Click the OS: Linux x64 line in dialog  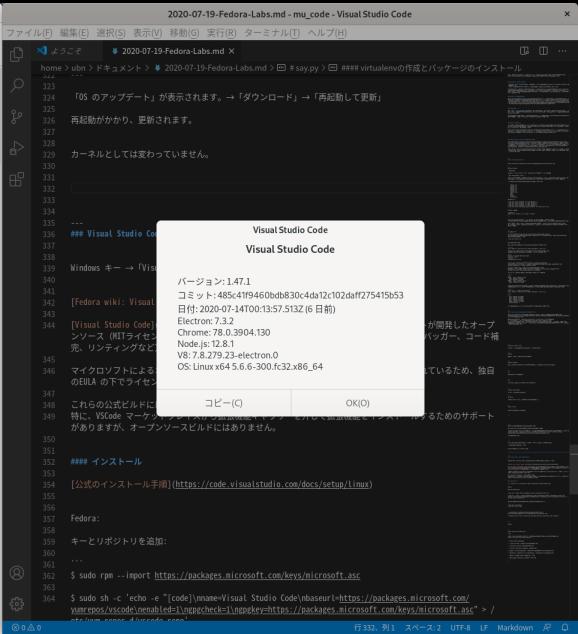[x=250, y=367]
